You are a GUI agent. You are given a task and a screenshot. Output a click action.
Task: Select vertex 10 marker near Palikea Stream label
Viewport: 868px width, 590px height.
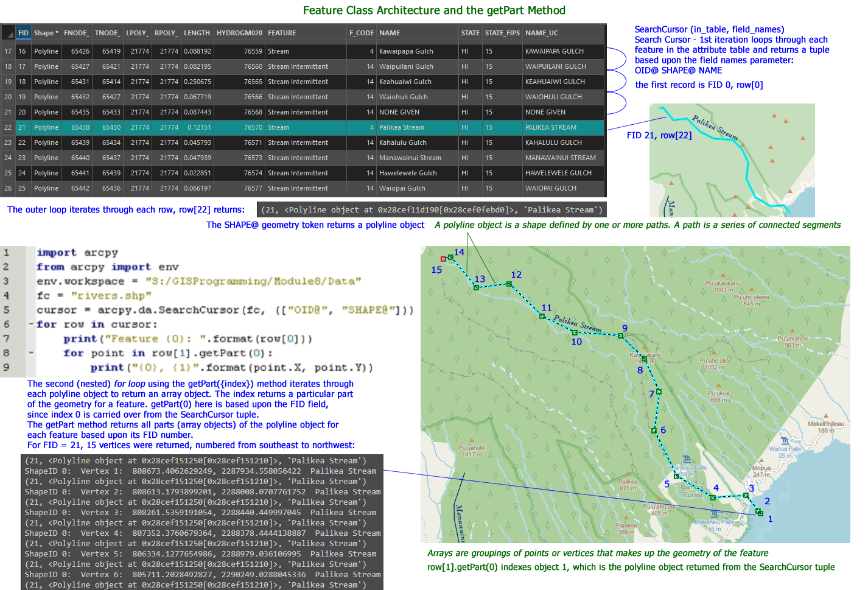click(575, 332)
